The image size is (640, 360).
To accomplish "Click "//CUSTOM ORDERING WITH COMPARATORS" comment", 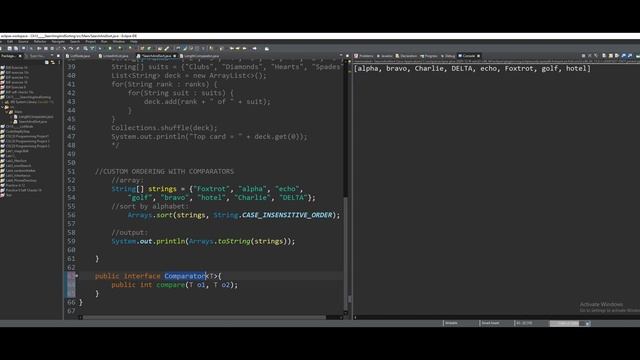I will pyautogui.click(x=164, y=171).
